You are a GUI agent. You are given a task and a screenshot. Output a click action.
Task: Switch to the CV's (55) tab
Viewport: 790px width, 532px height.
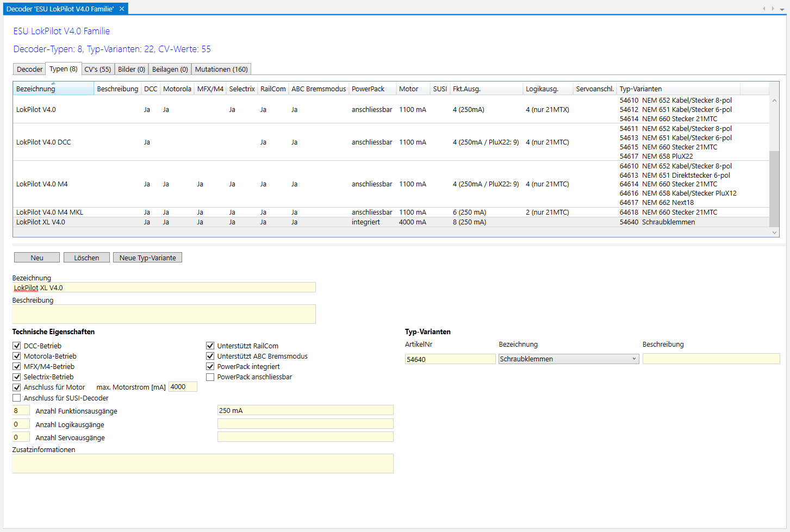pyautogui.click(x=98, y=70)
